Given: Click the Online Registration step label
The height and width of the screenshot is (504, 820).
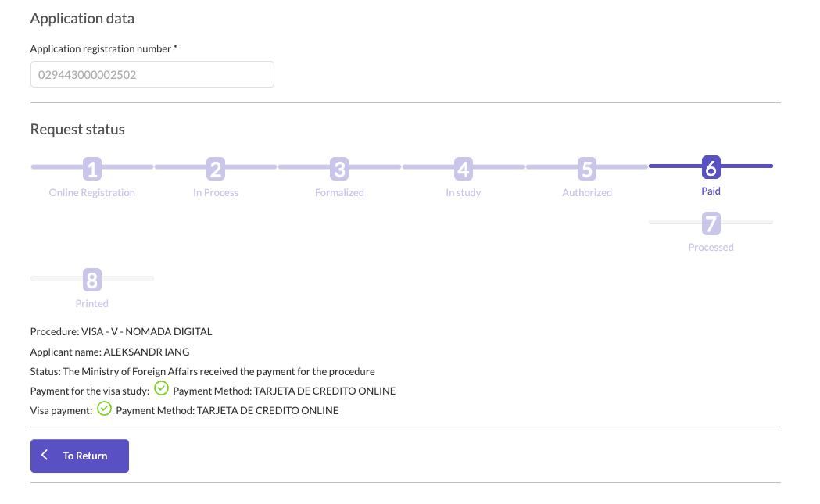Looking at the screenshot, I should pyautogui.click(x=92, y=193).
